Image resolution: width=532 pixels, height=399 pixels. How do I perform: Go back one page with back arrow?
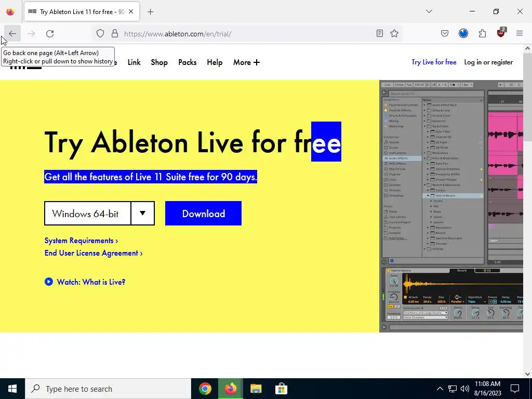[x=12, y=34]
